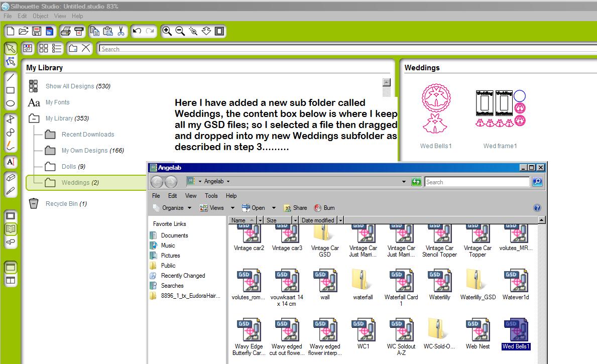The image size is (597, 364).
Task: Redo the last undone action
Action: pos(151,31)
